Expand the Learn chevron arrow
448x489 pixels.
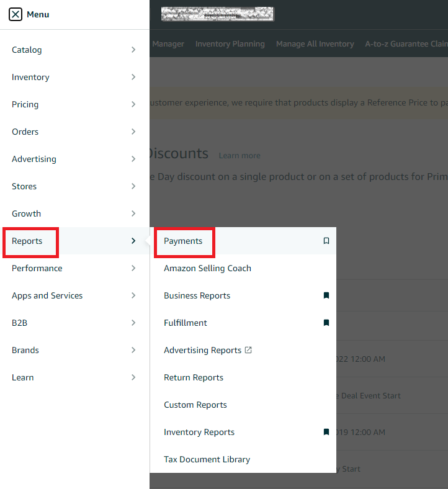(133, 377)
